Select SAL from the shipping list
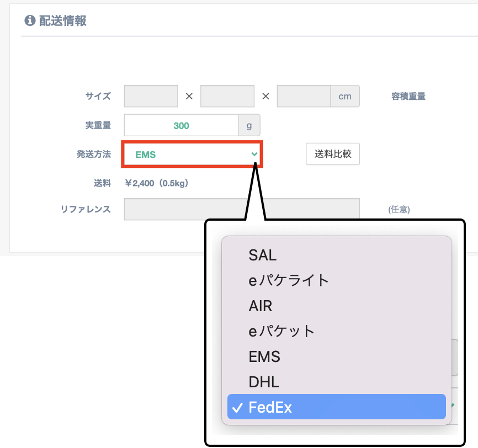Screen dimensions: 478x448 point(262,255)
